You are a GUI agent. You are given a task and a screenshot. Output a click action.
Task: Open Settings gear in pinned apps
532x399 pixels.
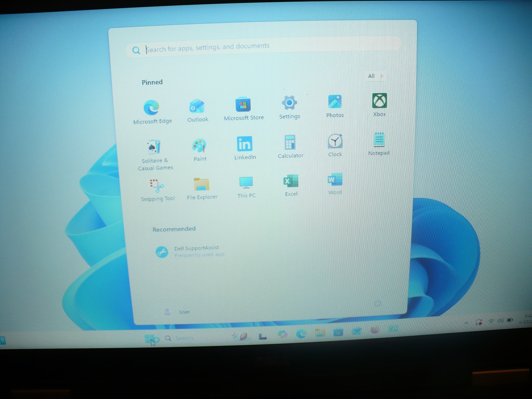289,107
